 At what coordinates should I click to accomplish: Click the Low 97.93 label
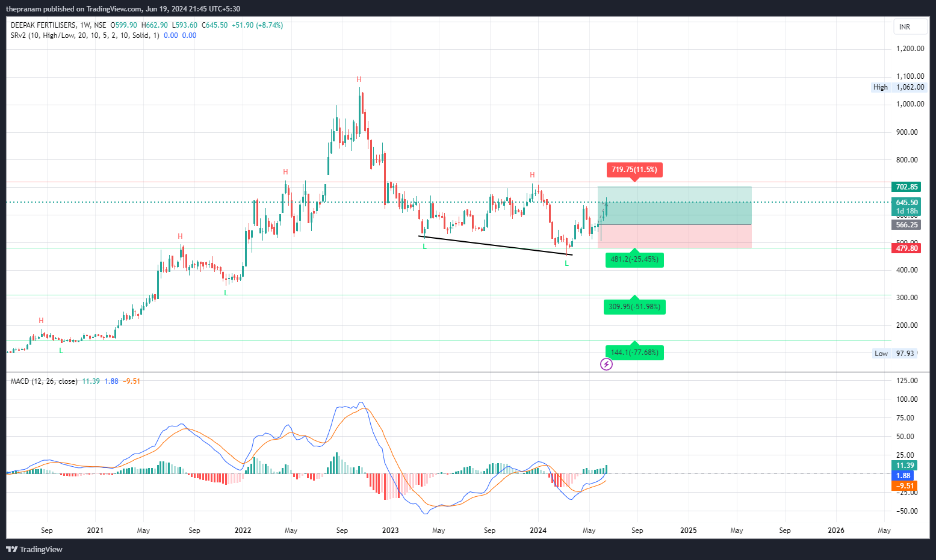point(894,354)
